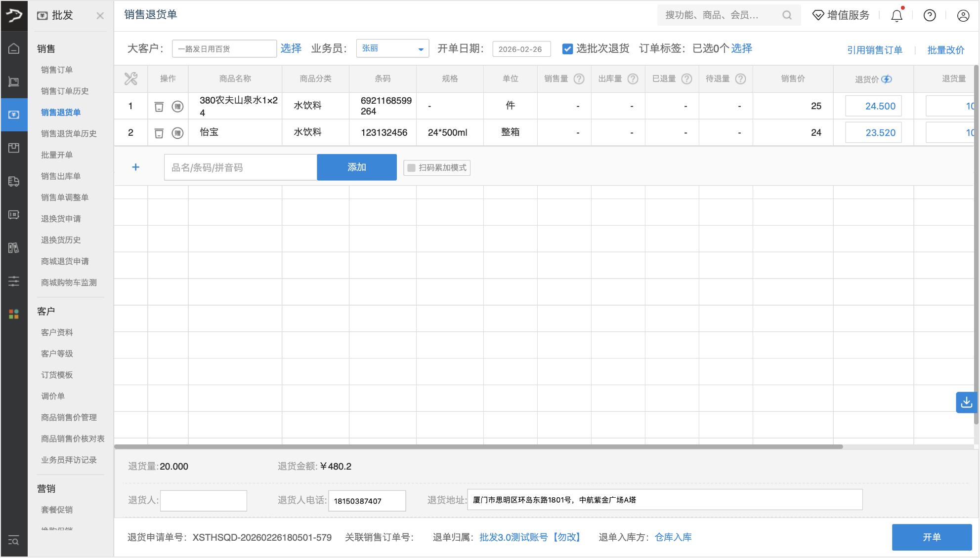Open the help question mark icon

point(930,16)
